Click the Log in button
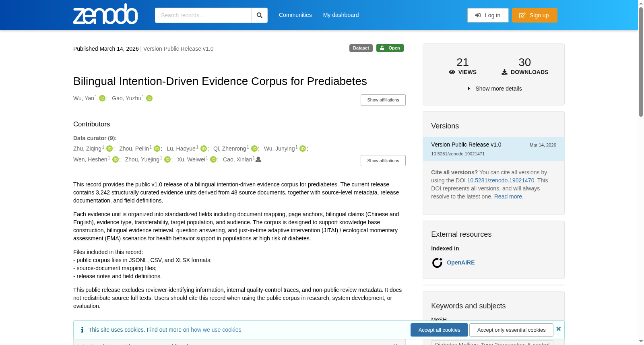Screen dimensions: 644x345 [488, 15]
